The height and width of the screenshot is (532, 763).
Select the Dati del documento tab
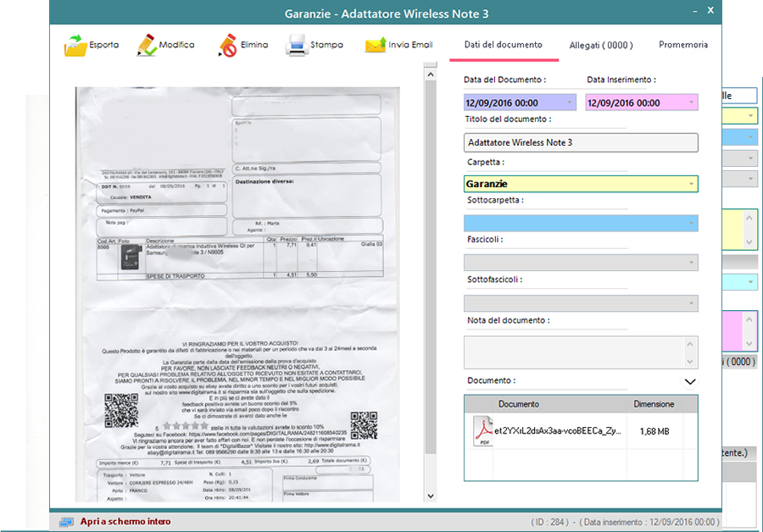click(x=504, y=45)
